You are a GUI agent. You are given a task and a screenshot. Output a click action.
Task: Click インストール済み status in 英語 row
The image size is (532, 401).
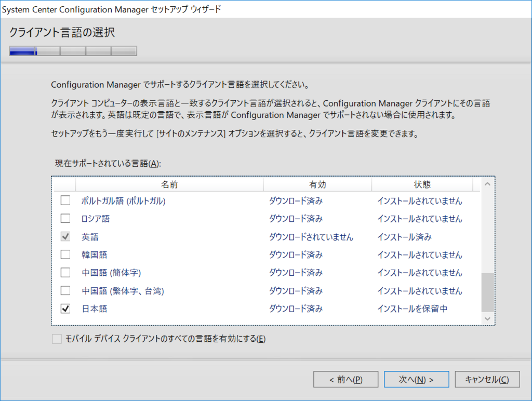tap(404, 237)
